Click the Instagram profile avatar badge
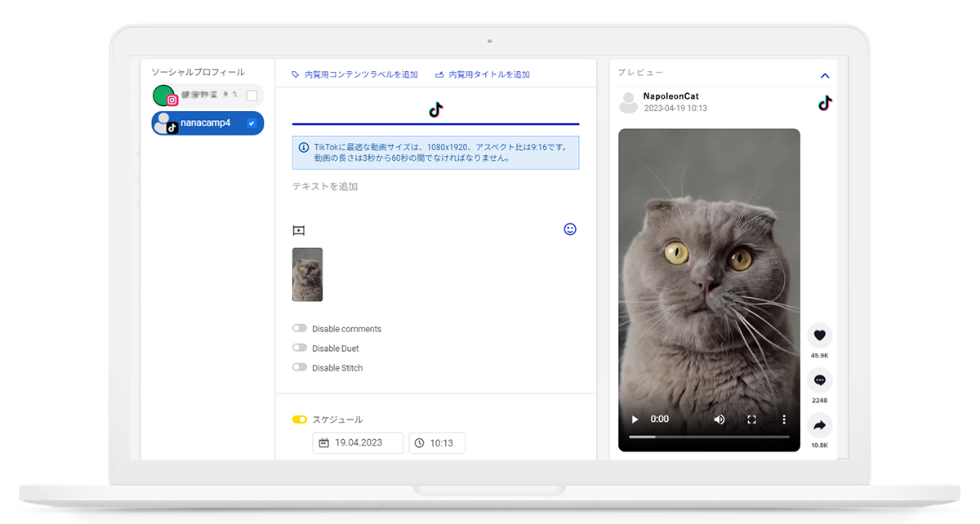Image resolution: width=980 pixels, height=524 pixels. point(172,100)
